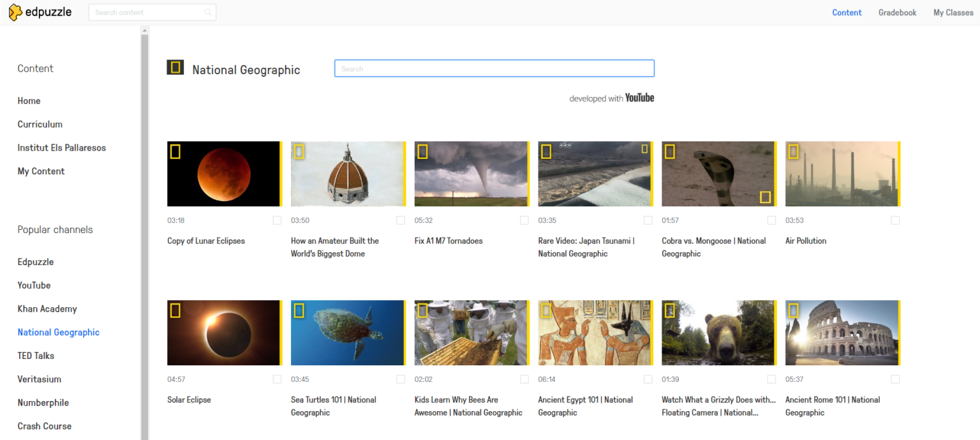Open the Sea Turtles 101 video thumbnail
Screen dimensions: 980x440
point(348,333)
